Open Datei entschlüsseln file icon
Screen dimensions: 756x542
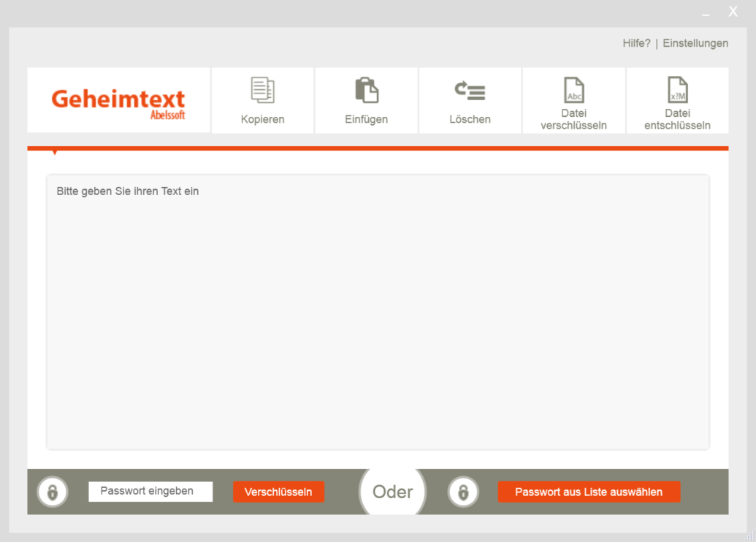(678, 90)
